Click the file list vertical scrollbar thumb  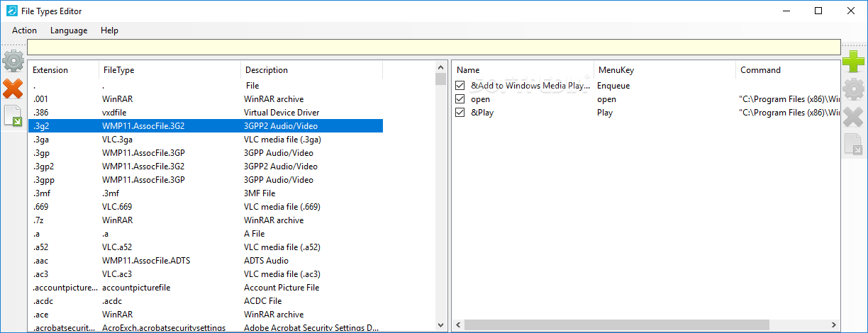pyautogui.click(x=440, y=79)
